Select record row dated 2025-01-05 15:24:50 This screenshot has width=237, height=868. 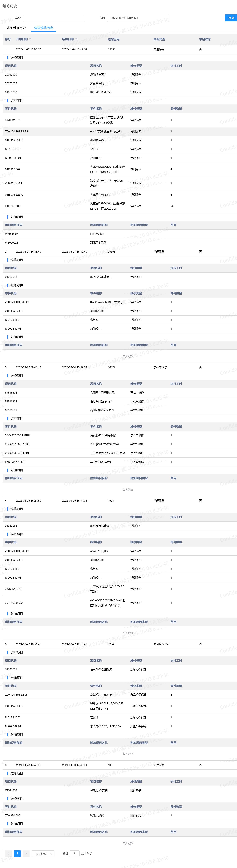click(x=120, y=501)
